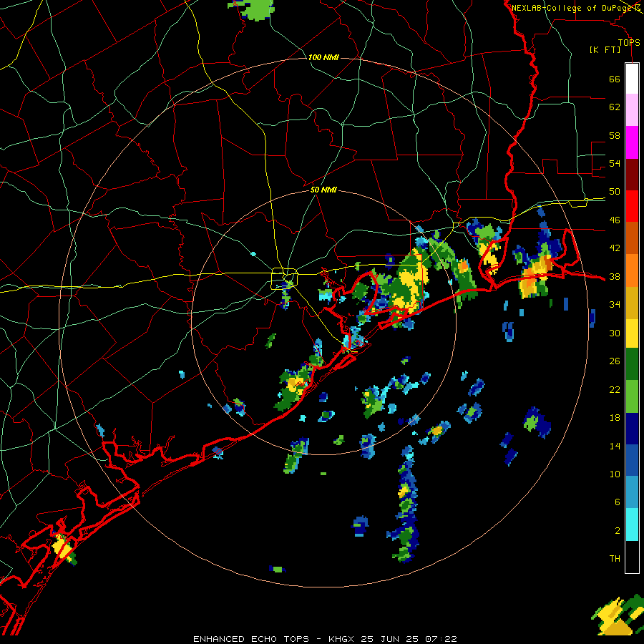Image resolution: width=644 pixels, height=644 pixels.
Task: Select the light green 26 K FT swatch
Action: 632,396
